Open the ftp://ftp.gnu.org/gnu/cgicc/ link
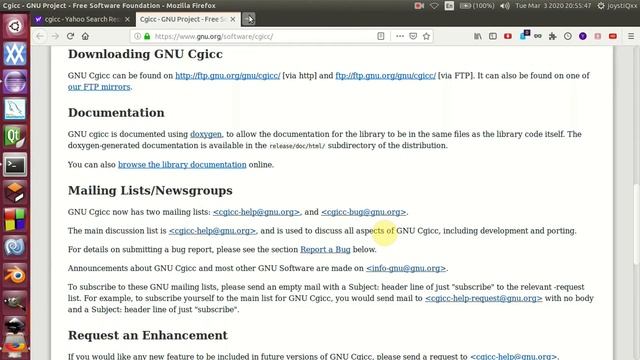640x360 pixels. pyautogui.click(x=386, y=76)
